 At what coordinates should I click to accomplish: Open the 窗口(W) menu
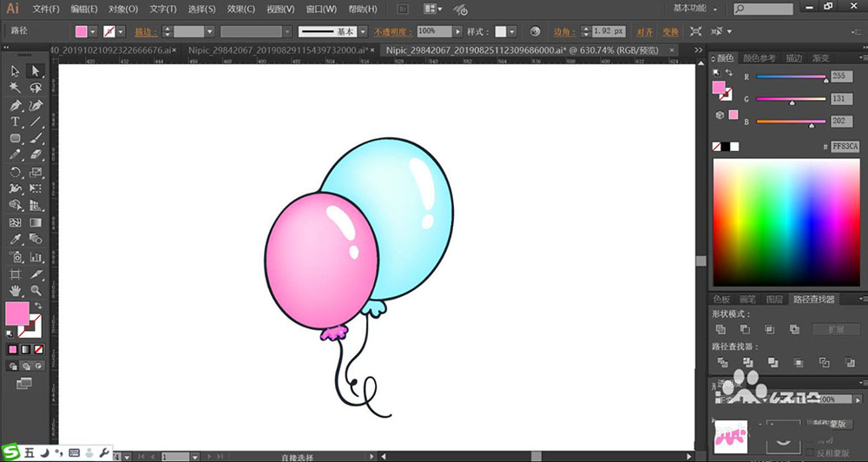point(321,9)
